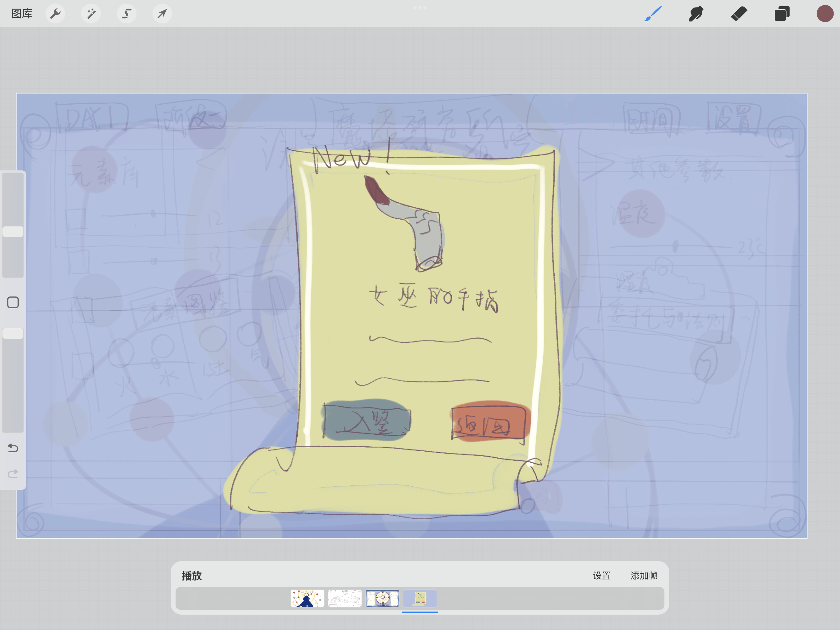Screen dimensions: 840x630
Task: Activate the Selection S tool
Action: click(x=126, y=14)
